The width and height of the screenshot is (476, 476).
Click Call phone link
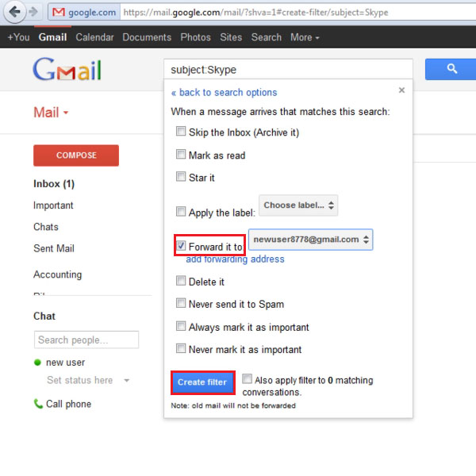coord(68,404)
